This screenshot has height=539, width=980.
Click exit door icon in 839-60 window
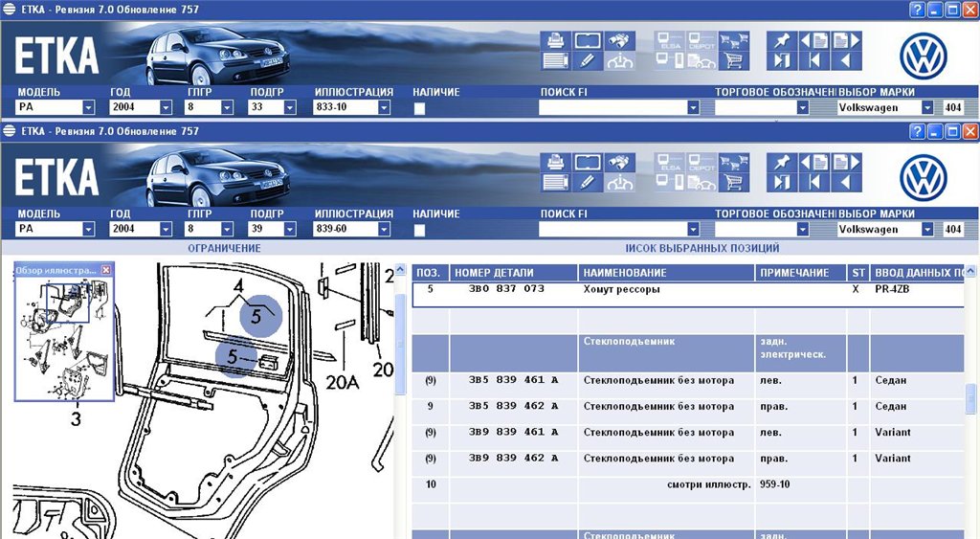coord(781,183)
